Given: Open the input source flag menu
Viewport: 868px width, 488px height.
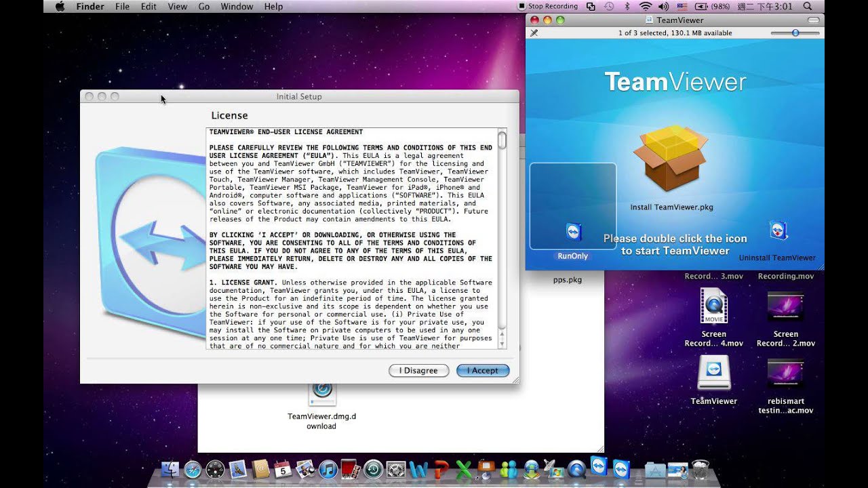Looking at the screenshot, I should click(682, 7).
